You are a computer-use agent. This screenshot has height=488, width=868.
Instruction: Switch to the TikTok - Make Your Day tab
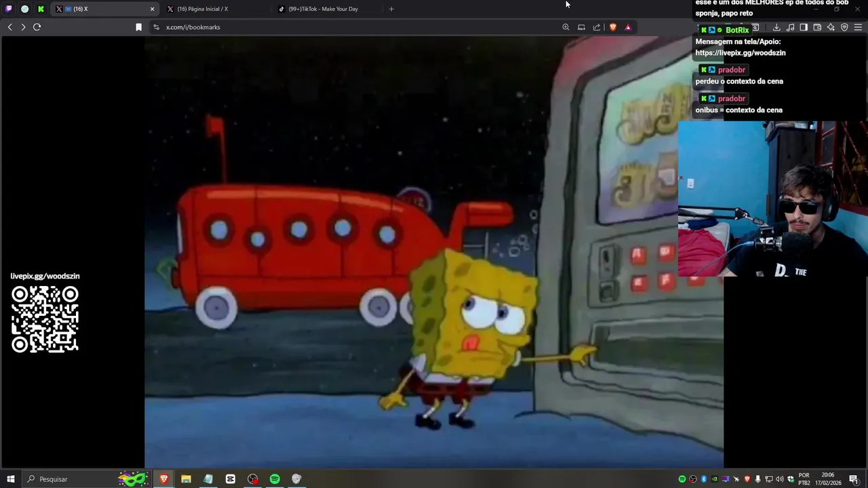click(328, 9)
